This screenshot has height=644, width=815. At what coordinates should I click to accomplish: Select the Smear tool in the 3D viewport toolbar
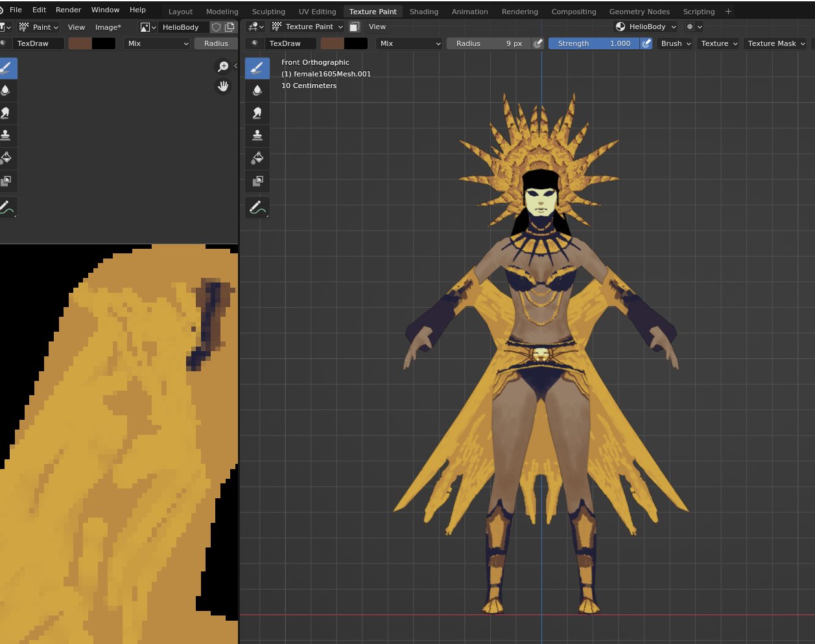coord(257,113)
